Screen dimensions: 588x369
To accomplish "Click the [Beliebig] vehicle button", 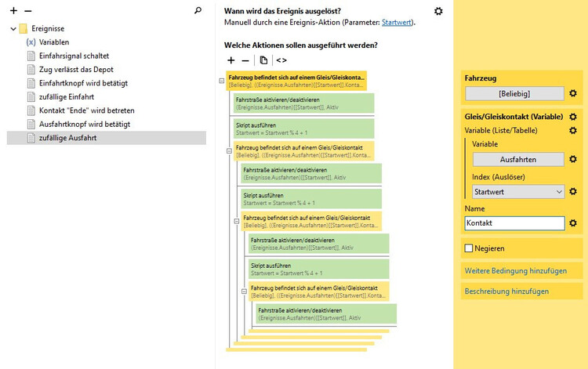I will (x=514, y=94).
